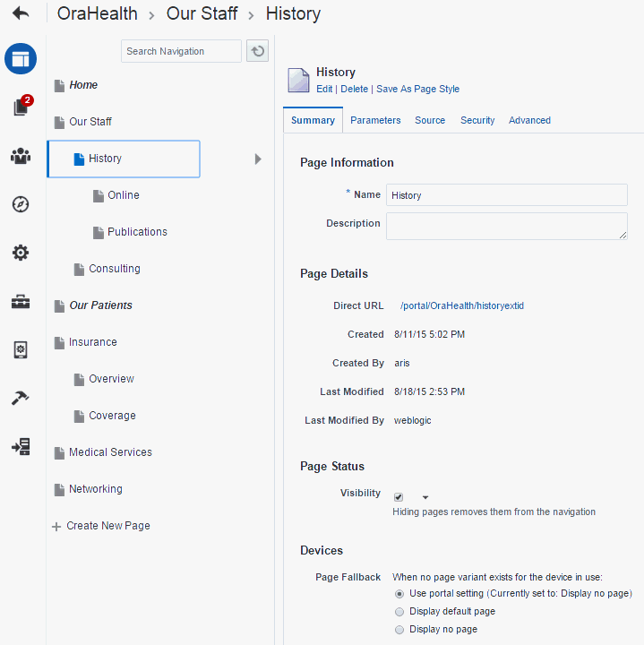
Task: Click the Coverage page icon
Action: pos(79,417)
